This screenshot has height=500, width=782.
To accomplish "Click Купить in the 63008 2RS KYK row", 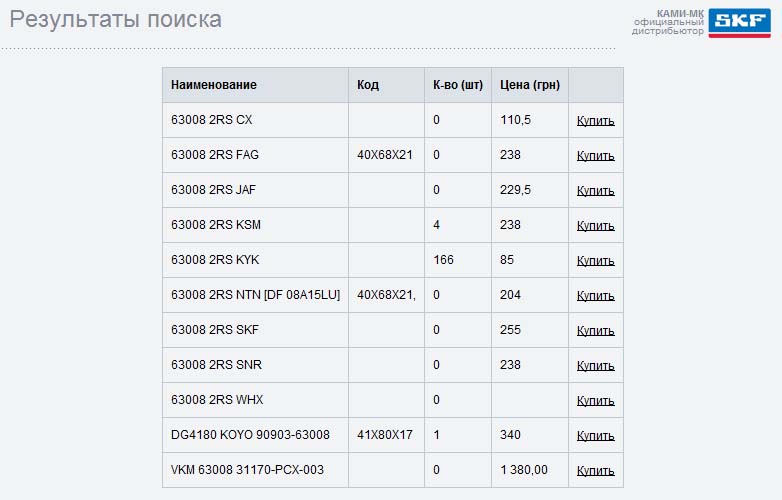I will tap(595, 261).
